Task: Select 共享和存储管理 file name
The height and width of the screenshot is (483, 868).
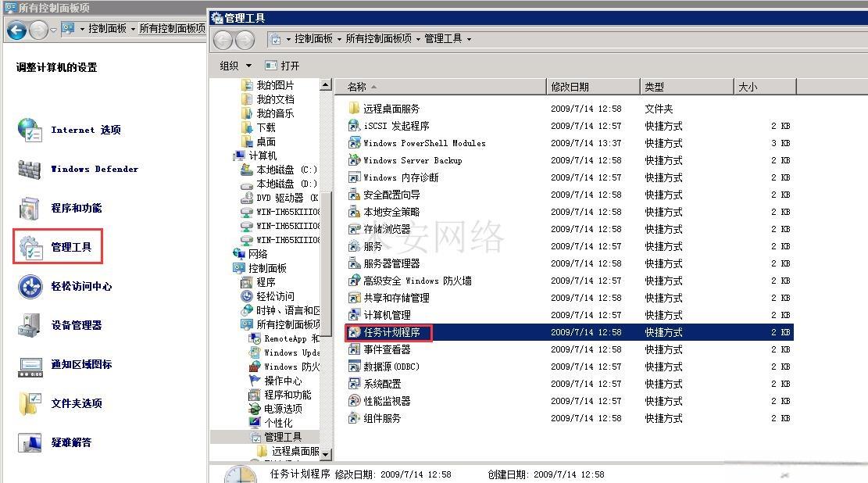Action: point(396,298)
